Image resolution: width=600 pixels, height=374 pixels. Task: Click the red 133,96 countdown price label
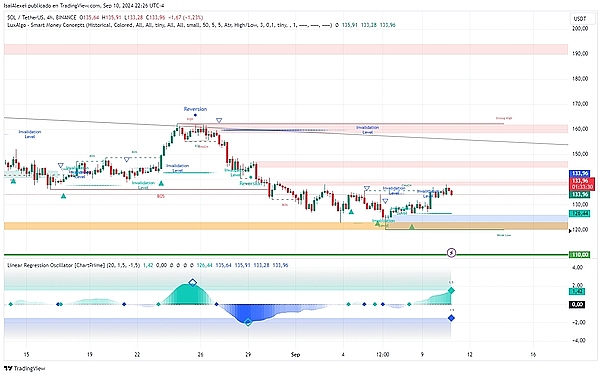[583, 184]
